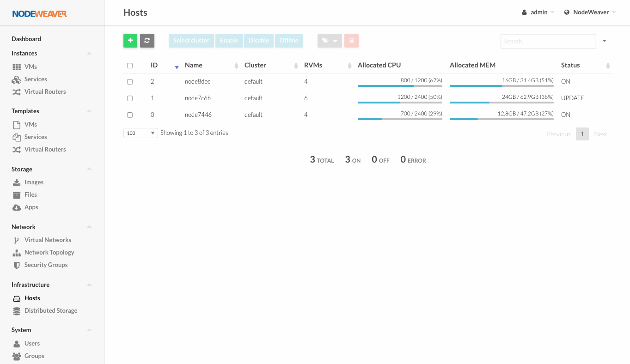This screenshot has height=364, width=630.
Task: Click the Templates VMs file icon
Action: [17, 125]
